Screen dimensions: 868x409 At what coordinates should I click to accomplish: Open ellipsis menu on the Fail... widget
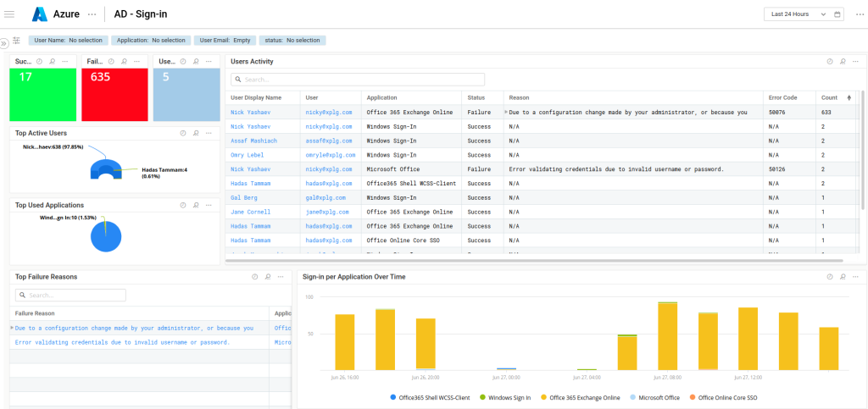137,61
